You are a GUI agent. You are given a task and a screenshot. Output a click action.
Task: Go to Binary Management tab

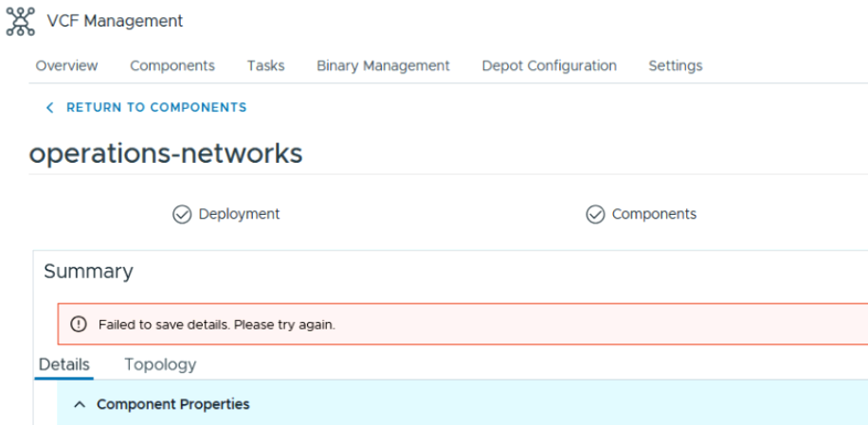tap(383, 65)
